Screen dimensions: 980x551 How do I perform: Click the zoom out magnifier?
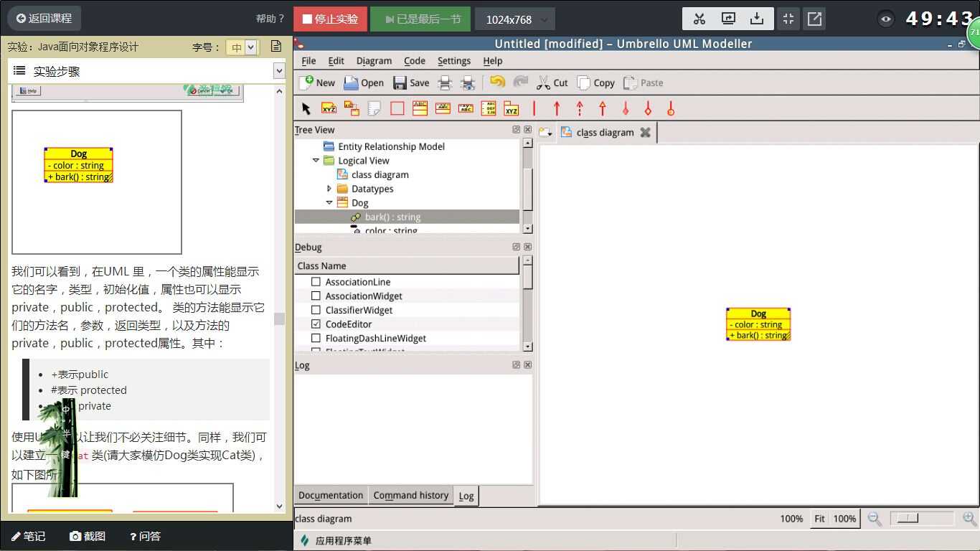click(x=875, y=519)
